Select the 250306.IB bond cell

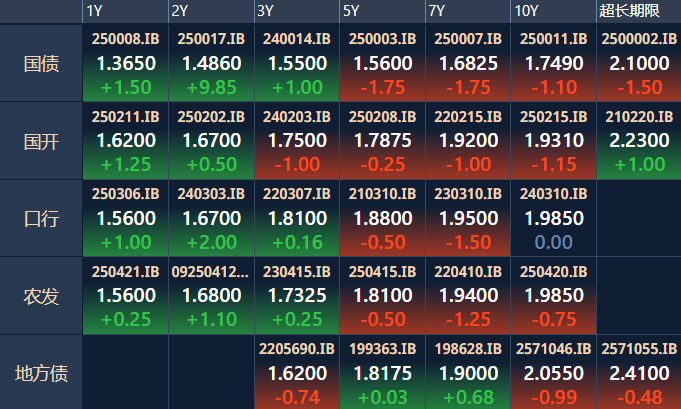point(125,218)
